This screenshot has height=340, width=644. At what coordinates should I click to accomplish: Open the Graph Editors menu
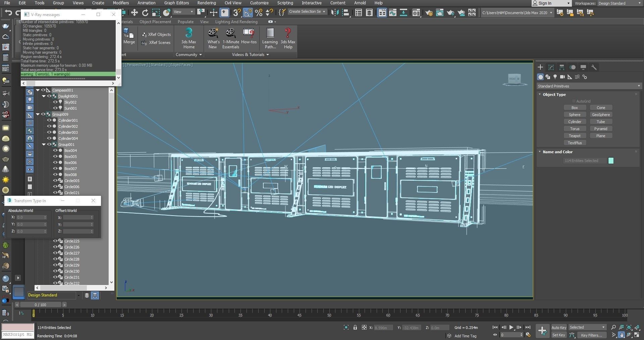[176, 3]
